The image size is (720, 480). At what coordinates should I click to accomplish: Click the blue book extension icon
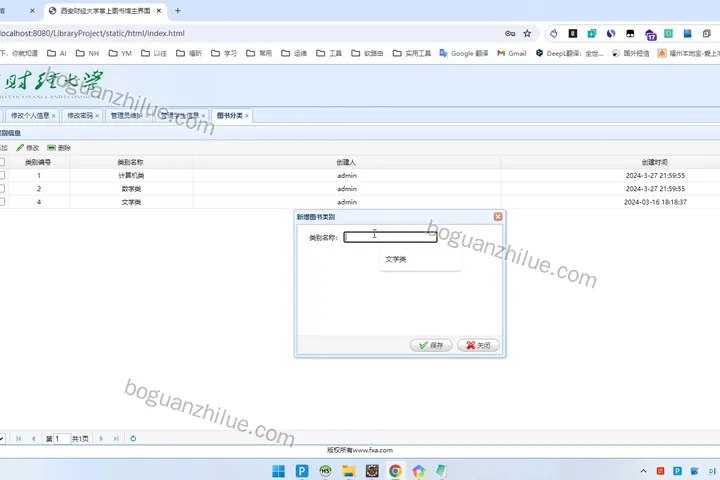click(687, 33)
